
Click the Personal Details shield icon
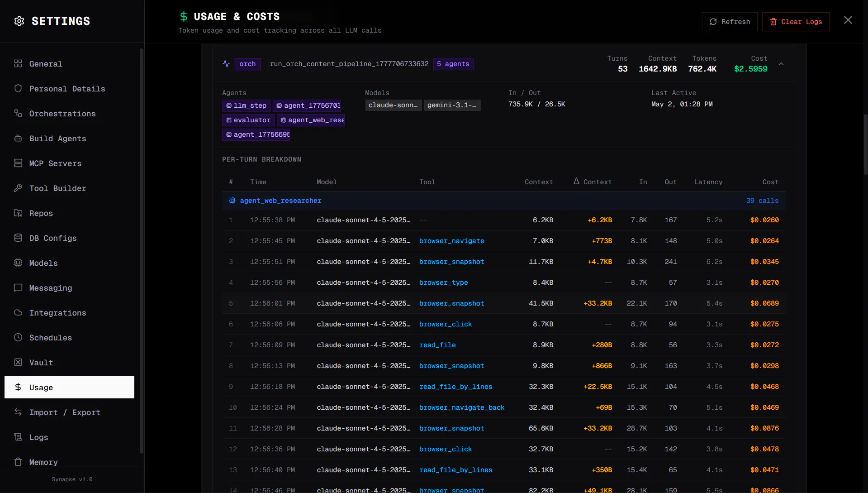18,88
